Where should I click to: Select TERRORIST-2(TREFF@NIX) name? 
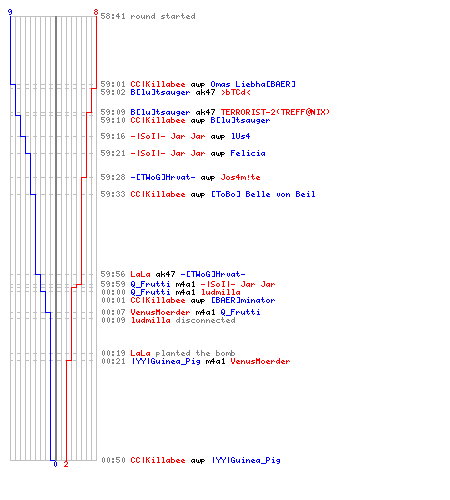[x=275, y=112]
